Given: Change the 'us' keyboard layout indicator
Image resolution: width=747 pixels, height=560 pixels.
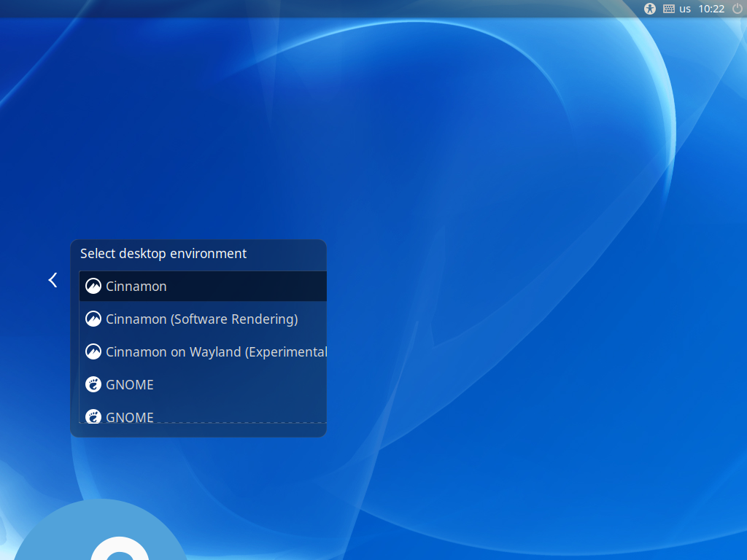Looking at the screenshot, I should pyautogui.click(x=685, y=9).
